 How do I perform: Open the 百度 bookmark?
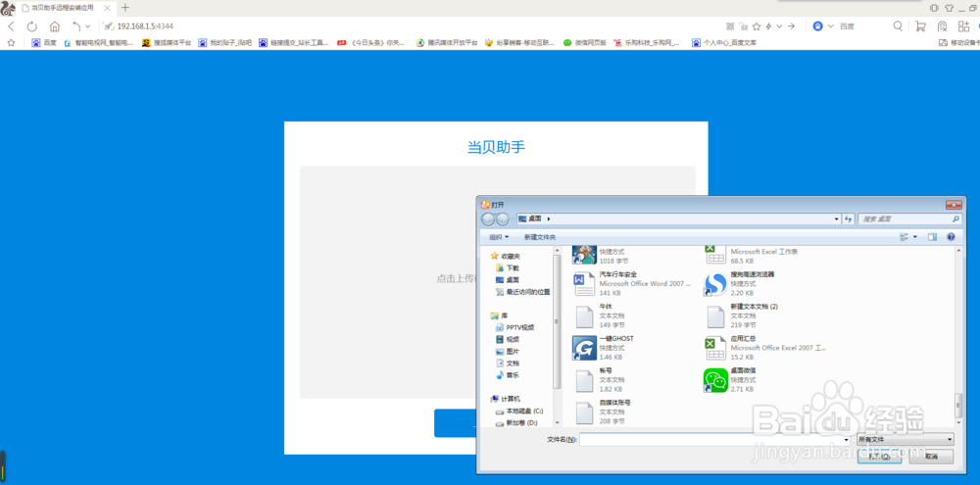(44, 43)
